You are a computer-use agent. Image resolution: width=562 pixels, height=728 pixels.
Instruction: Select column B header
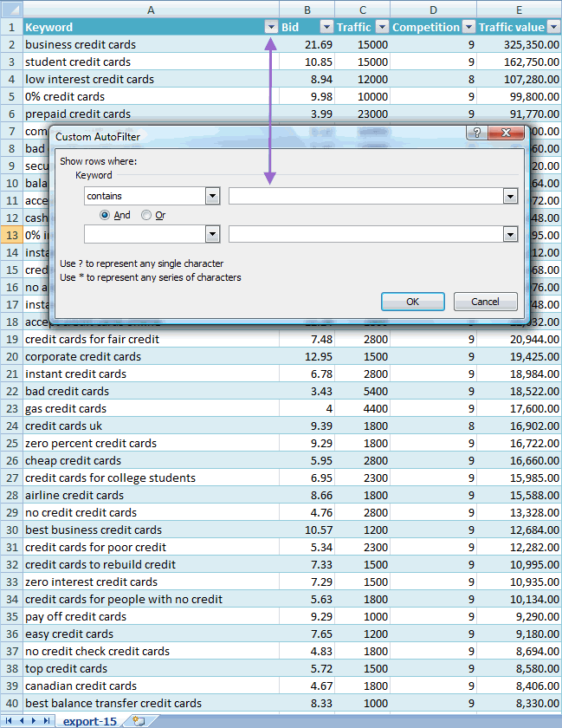point(307,10)
